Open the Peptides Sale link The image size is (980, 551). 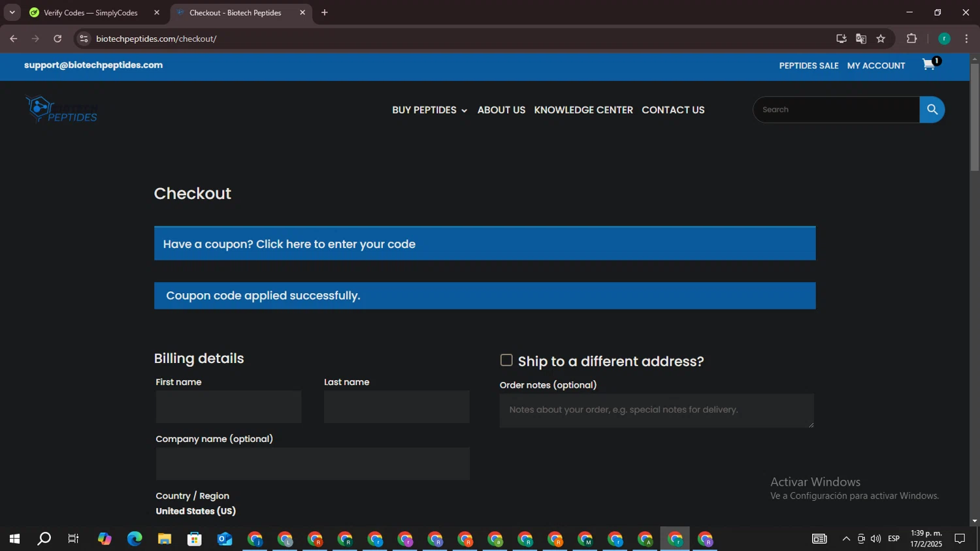pos(808,66)
